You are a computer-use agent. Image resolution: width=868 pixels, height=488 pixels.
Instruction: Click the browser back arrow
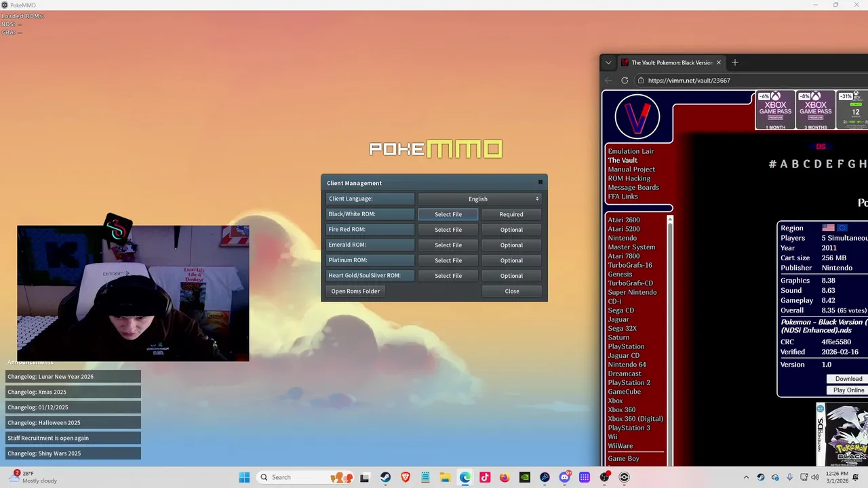tap(608, 80)
